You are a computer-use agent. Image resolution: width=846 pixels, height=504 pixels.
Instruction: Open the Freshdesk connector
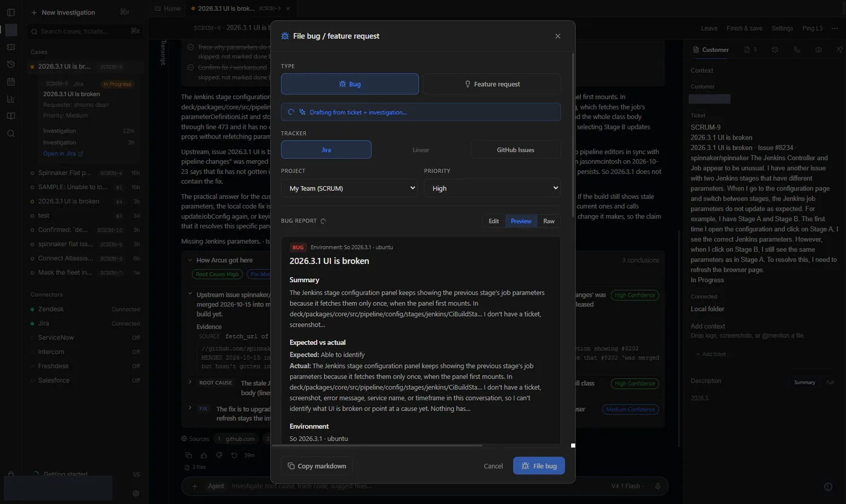point(85,366)
